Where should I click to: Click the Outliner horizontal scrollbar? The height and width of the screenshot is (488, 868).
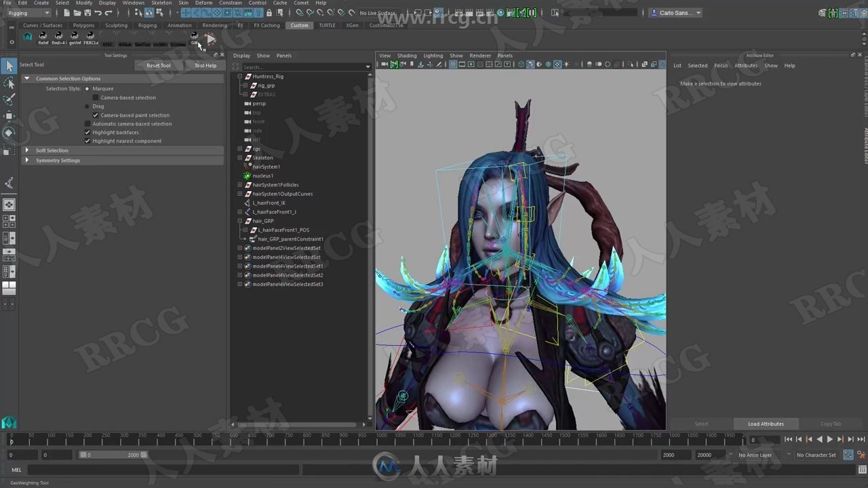point(298,424)
